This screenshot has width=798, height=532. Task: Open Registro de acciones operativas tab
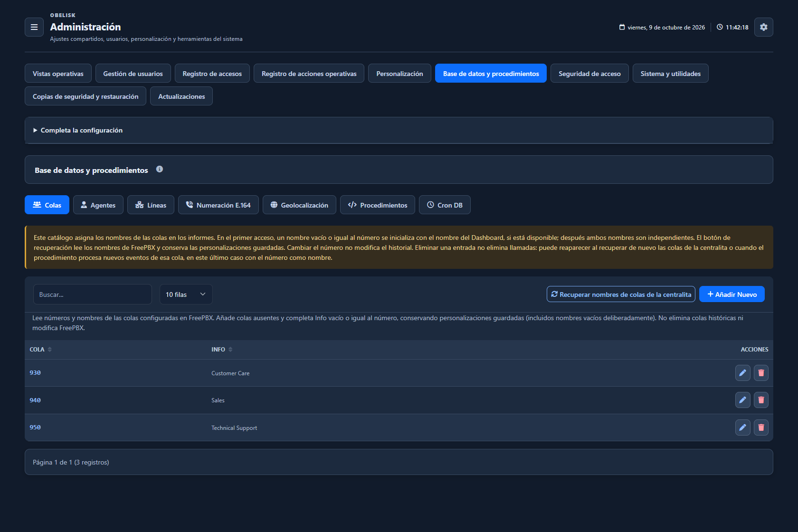309,74
